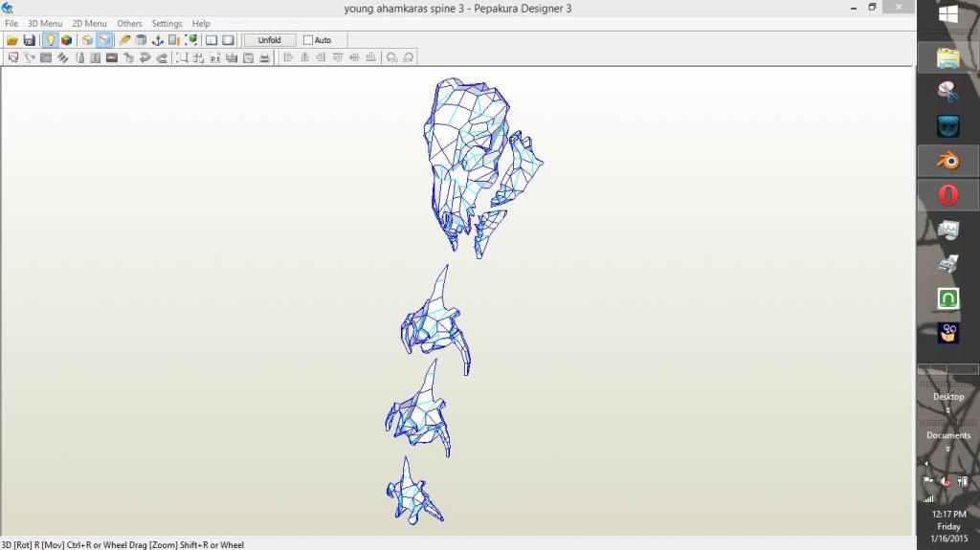Click the Redo arrow icon
The width and height of the screenshot is (980, 550).
[161, 57]
